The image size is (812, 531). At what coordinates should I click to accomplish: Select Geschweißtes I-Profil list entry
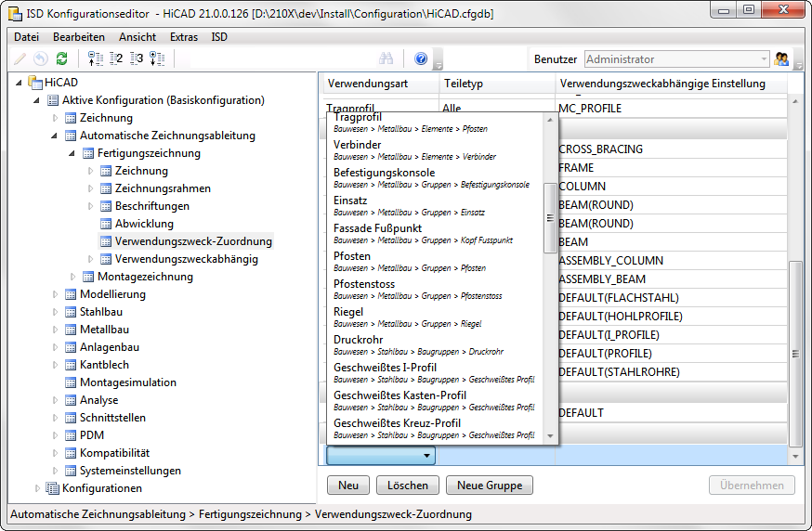point(436,373)
